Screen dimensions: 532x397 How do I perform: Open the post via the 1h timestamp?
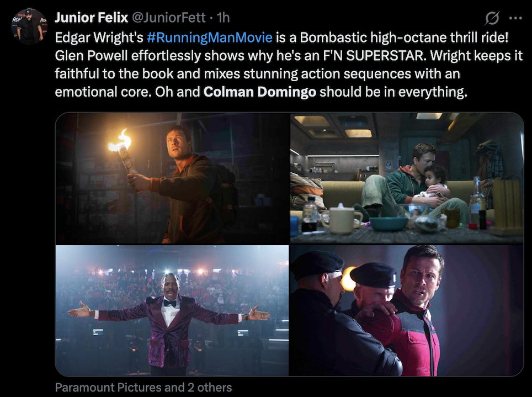point(223,18)
